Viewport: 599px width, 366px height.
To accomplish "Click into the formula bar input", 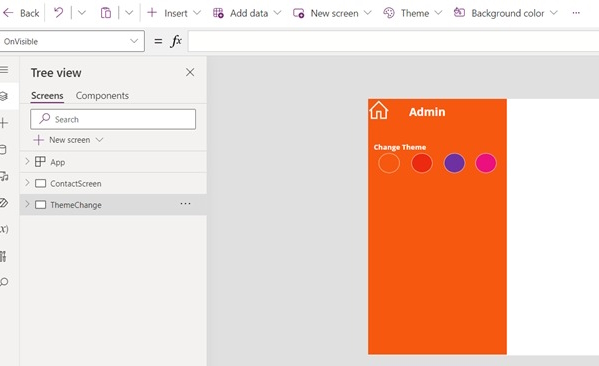I will (393, 41).
